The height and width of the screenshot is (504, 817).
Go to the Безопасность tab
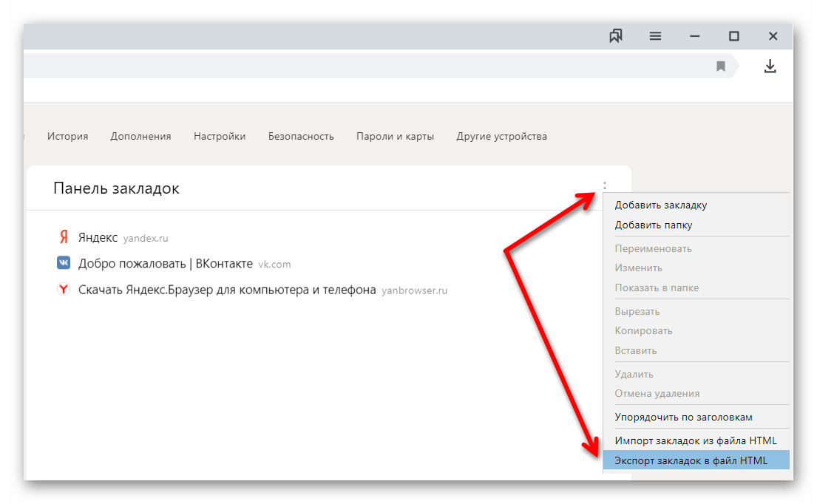tap(301, 136)
